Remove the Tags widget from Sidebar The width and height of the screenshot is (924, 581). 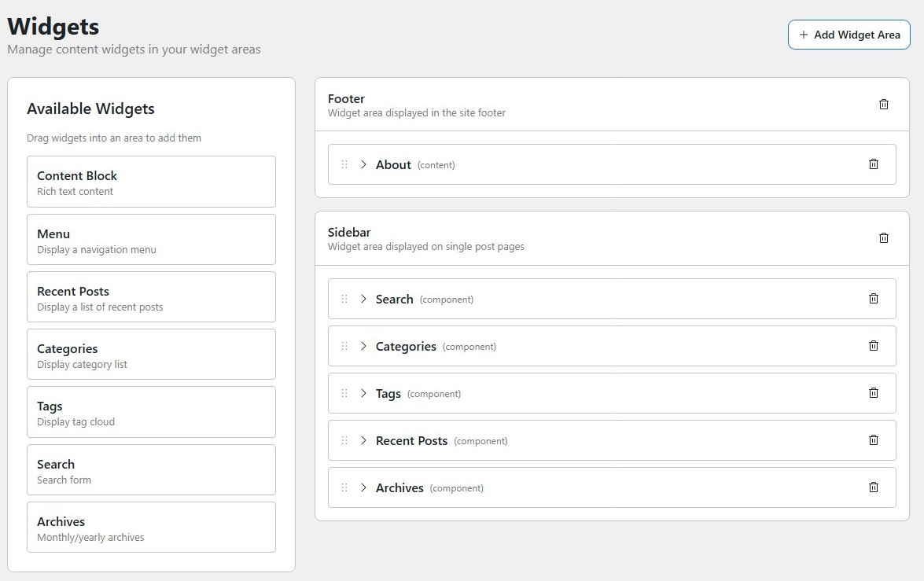[x=873, y=393]
